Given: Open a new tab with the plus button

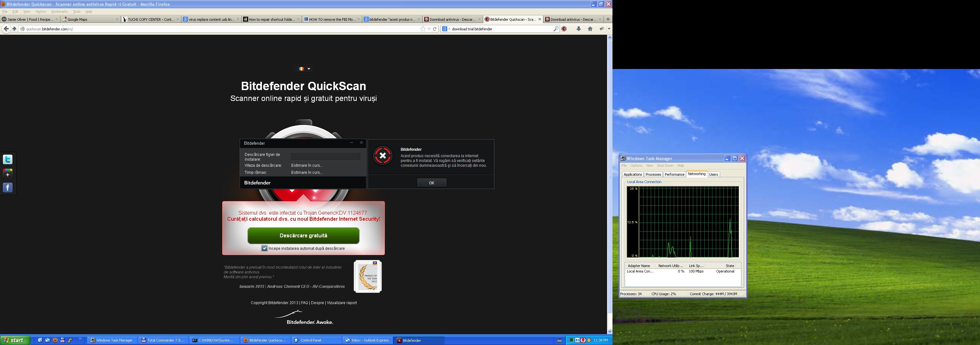Looking at the screenshot, I should (607, 19).
